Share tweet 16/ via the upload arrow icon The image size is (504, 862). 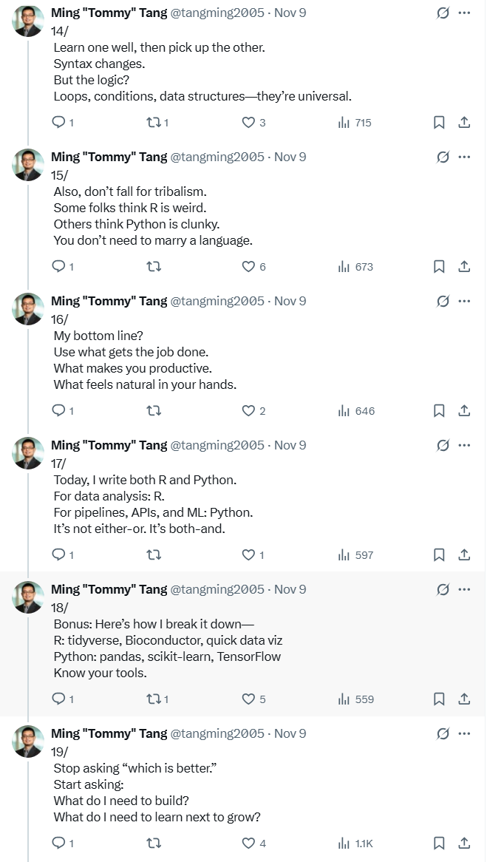464,411
